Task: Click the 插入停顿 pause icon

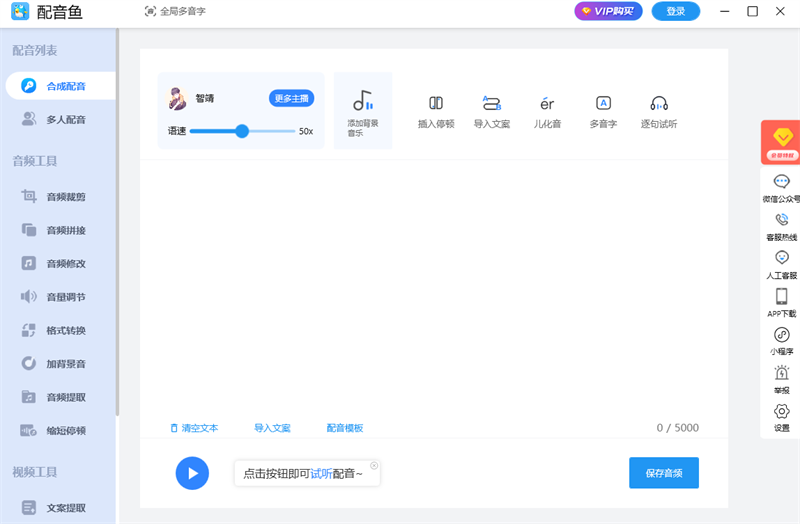Action: tap(435, 103)
